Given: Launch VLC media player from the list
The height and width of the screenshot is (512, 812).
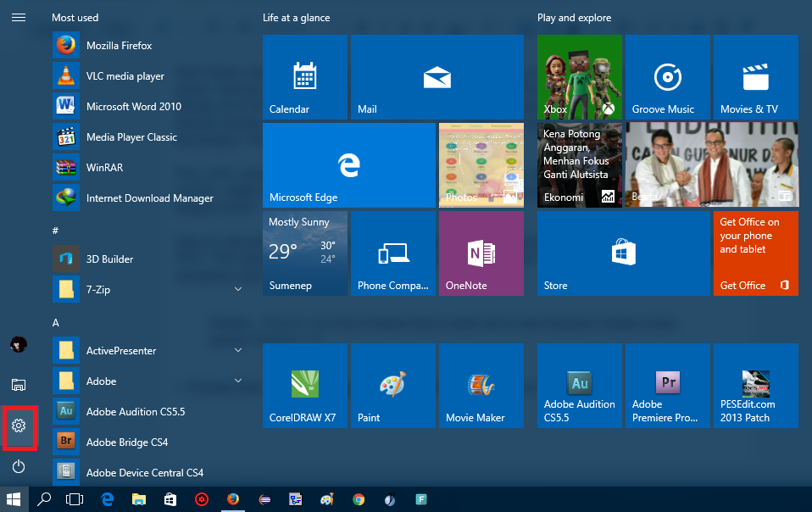Looking at the screenshot, I should pyautogui.click(x=148, y=76).
